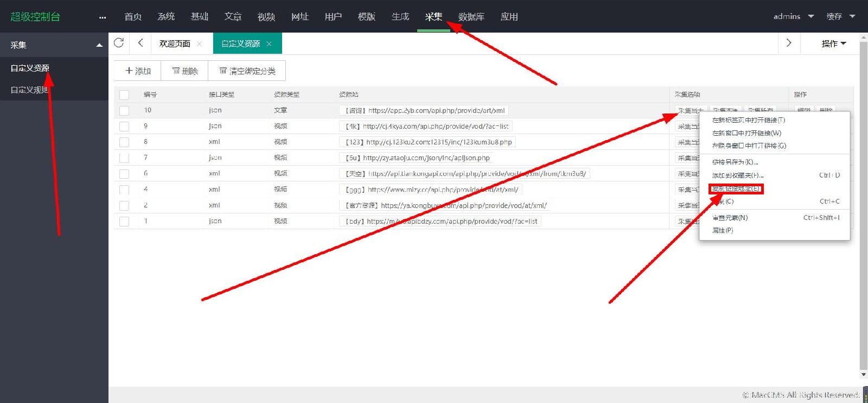Choose 复制链接地址 from the context menu
The image size is (868, 403).
point(736,188)
